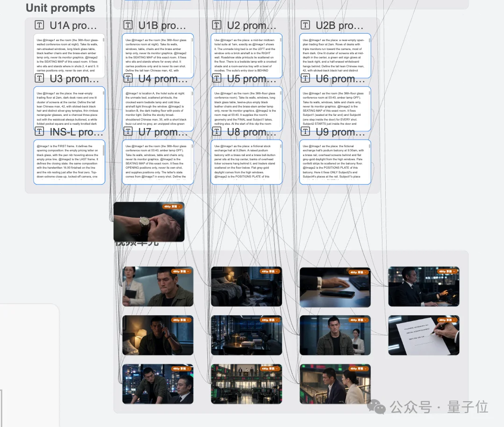Click the scrollbar inside the U1A prompt box

103,40
